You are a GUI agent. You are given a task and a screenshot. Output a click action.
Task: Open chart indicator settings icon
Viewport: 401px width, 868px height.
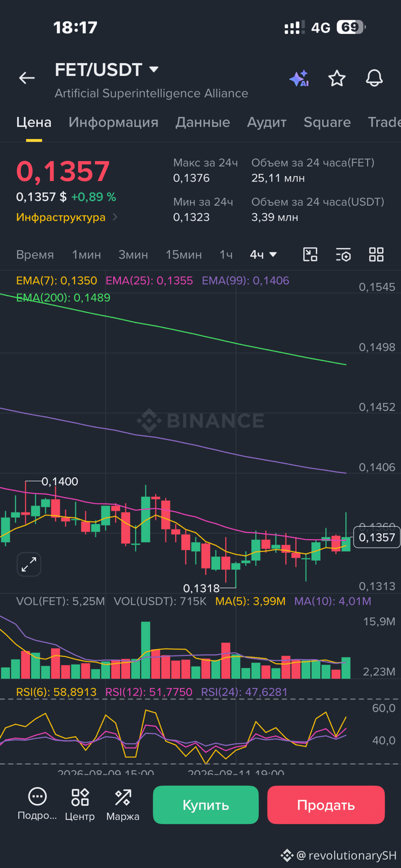point(343,255)
